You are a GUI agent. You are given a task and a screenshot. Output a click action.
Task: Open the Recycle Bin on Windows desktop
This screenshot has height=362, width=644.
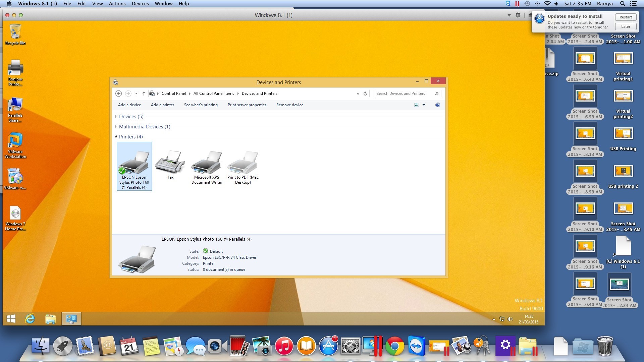[x=15, y=34]
